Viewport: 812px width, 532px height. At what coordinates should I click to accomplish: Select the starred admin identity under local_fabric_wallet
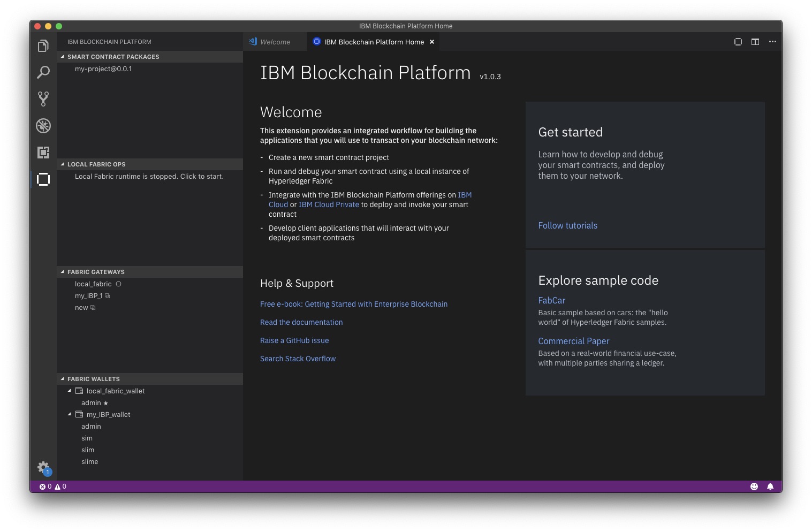point(150,403)
